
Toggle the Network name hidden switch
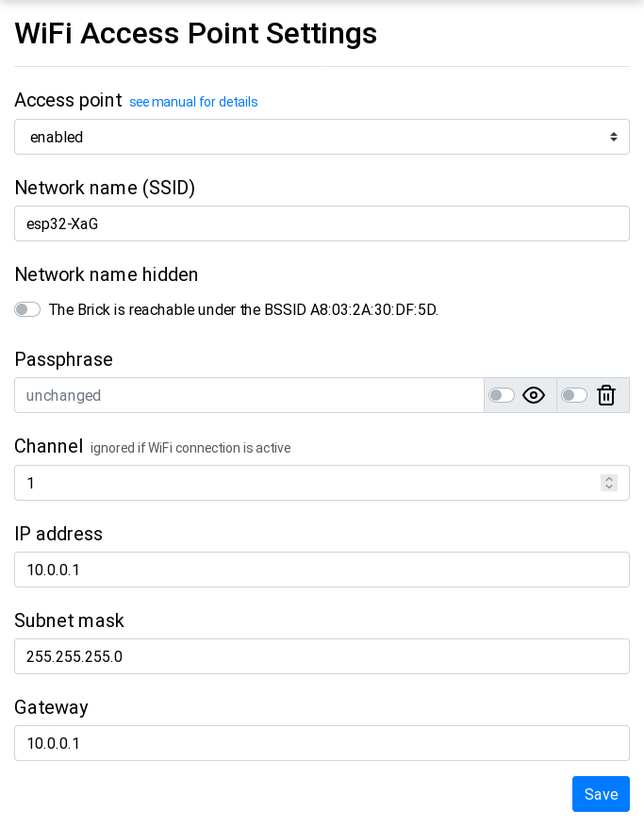27,309
